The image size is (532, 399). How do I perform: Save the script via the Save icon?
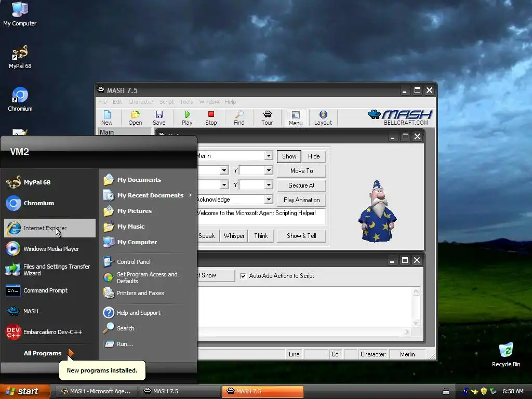click(159, 117)
